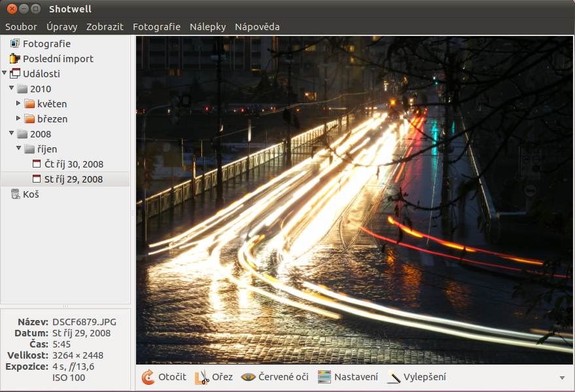
Task: Click the březen orange folder icon
Action: coord(29,119)
